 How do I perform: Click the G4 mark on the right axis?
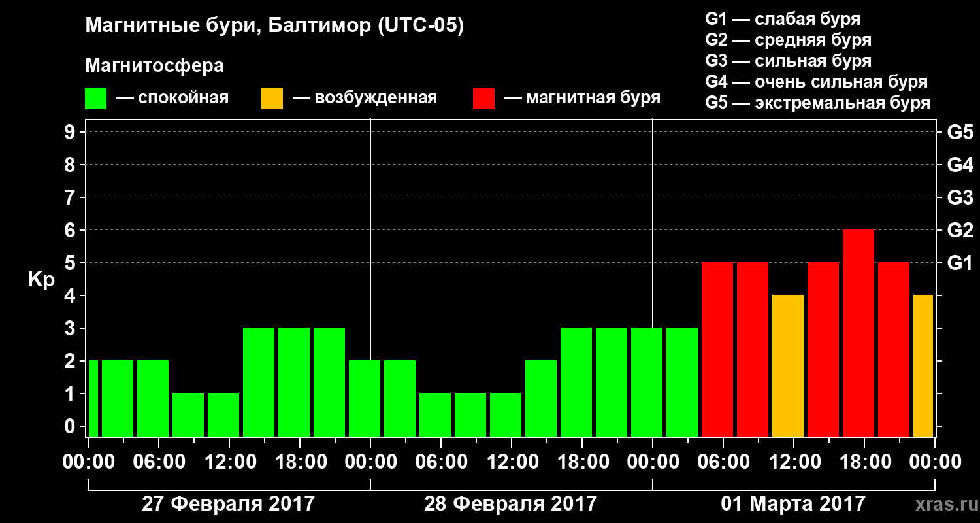coord(960,165)
